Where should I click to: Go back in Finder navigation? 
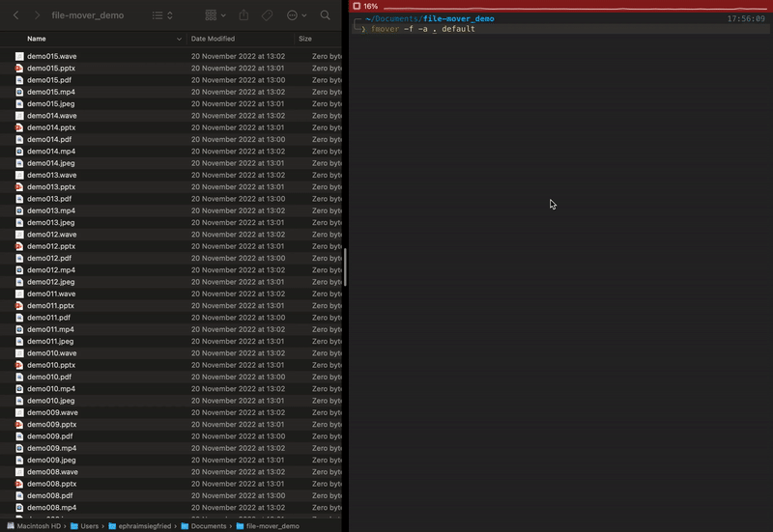[15, 15]
